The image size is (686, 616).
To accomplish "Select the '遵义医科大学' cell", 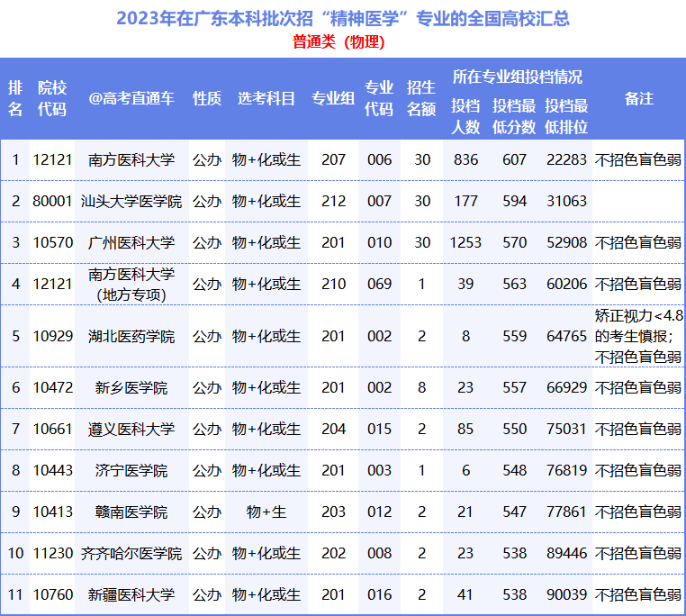I will [131, 429].
